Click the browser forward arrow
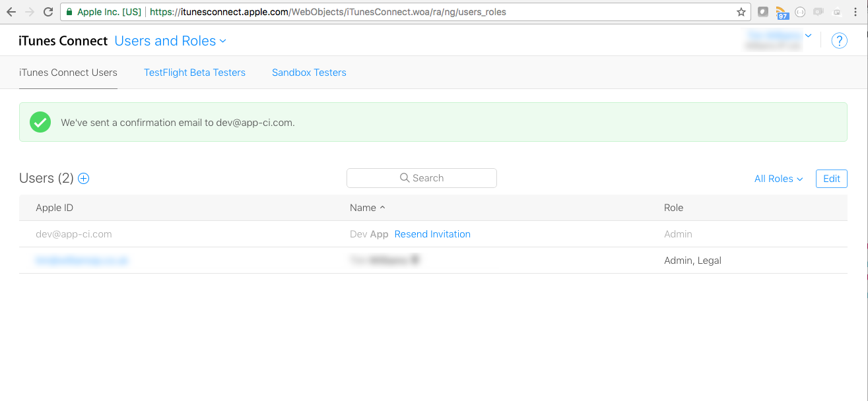 tap(30, 12)
